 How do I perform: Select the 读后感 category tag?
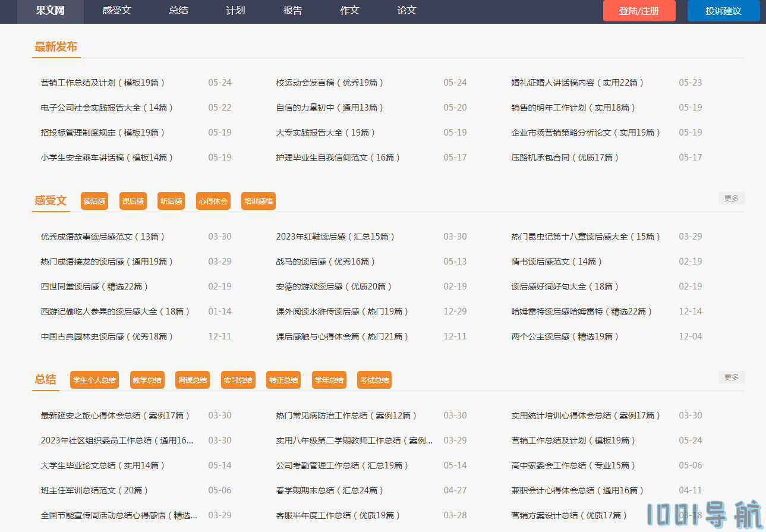(x=94, y=202)
